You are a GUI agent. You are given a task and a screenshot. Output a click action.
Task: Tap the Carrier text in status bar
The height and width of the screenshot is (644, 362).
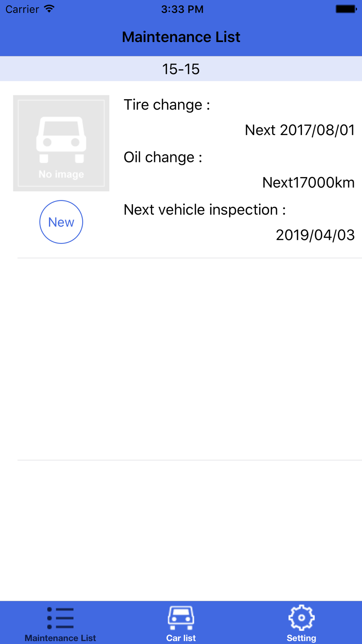pyautogui.click(x=22, y=9)
